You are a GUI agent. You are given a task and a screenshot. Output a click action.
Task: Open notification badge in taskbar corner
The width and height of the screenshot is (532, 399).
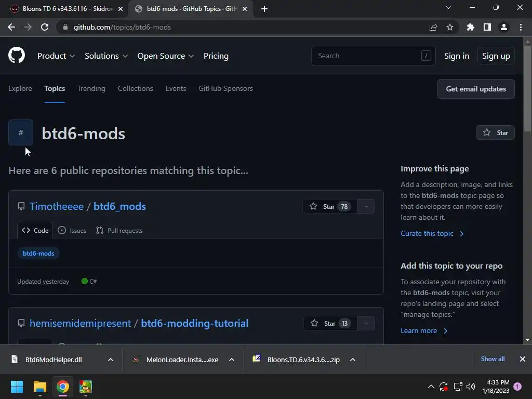(517, 387)
